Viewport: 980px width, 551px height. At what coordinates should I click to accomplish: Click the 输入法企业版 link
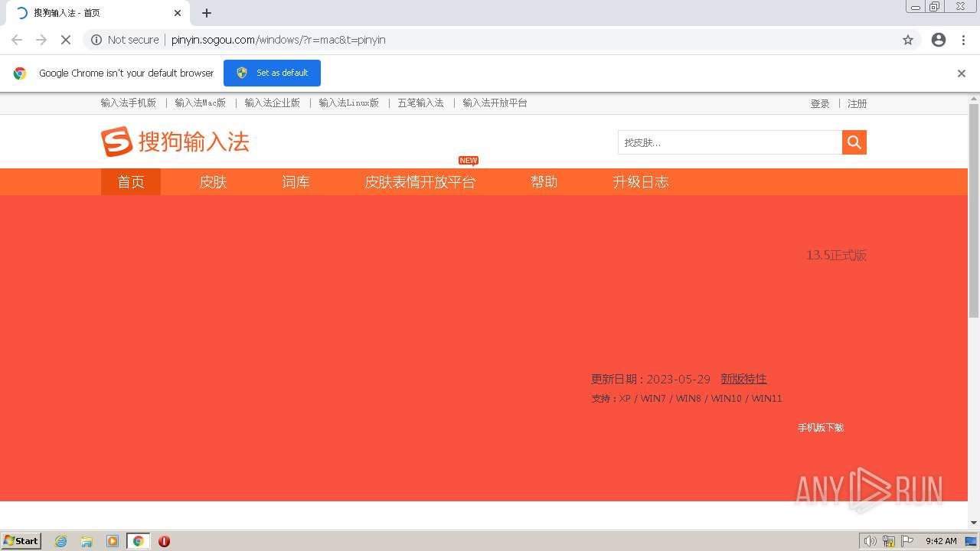(x=272, y=103)
